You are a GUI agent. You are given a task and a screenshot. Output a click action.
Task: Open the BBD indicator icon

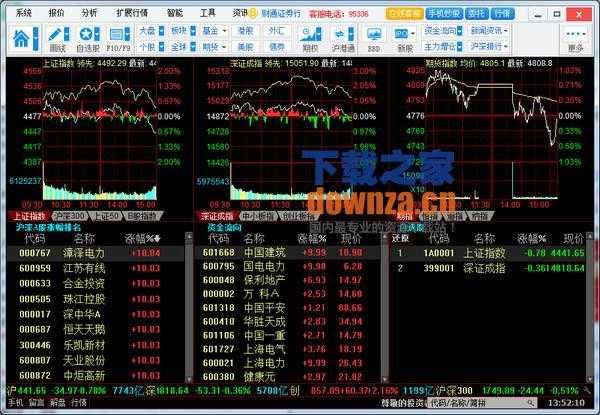(373, 38)
